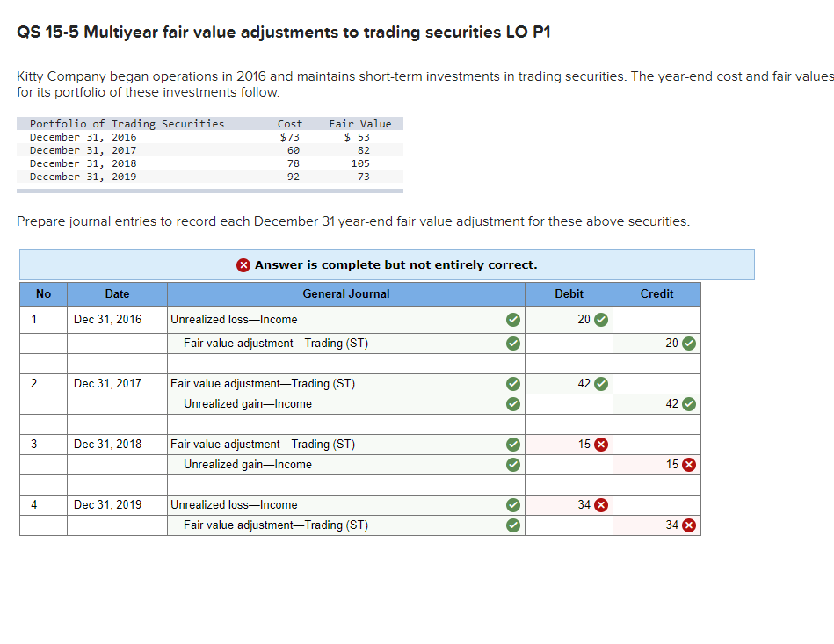Click green check beside credit 42

(689, 404)
